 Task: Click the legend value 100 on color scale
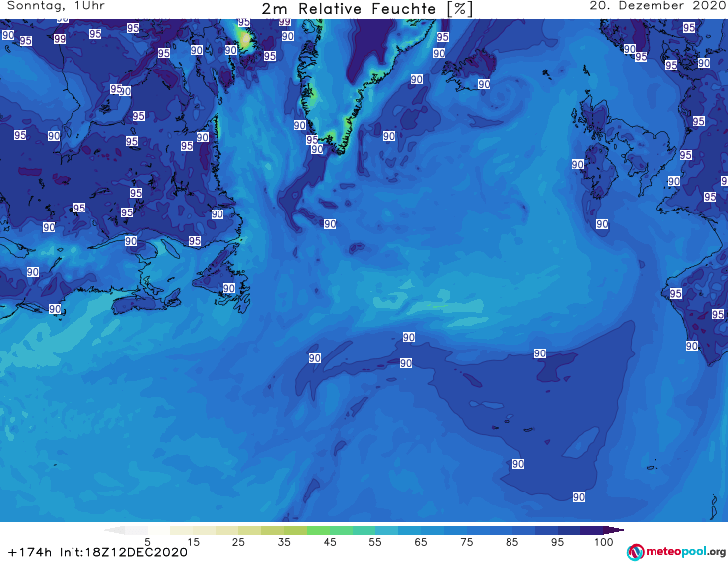604,542
